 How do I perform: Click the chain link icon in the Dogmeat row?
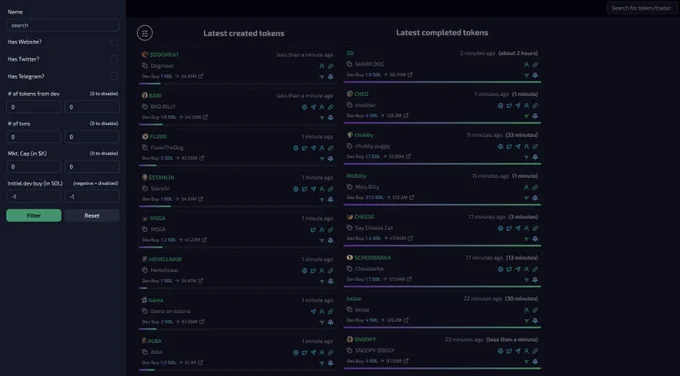point(330,66)
